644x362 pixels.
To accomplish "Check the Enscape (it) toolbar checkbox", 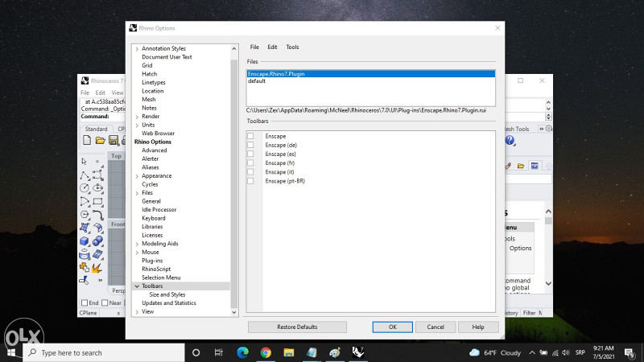I will pos(250,172).
